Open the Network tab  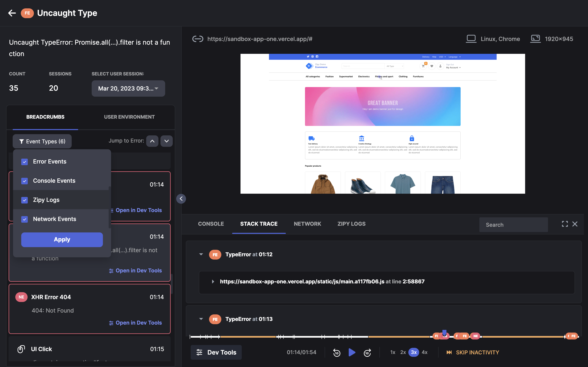pyautogui.click(x=307, y=224)
